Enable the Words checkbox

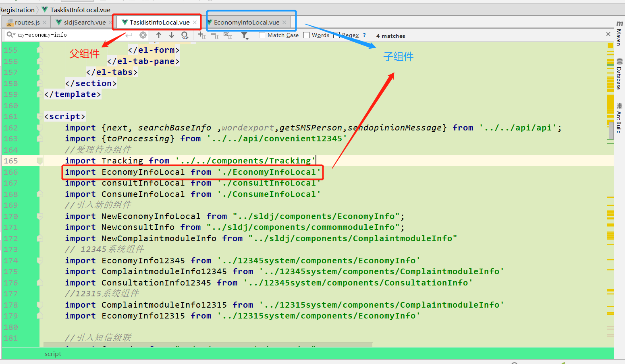(306, 35)
